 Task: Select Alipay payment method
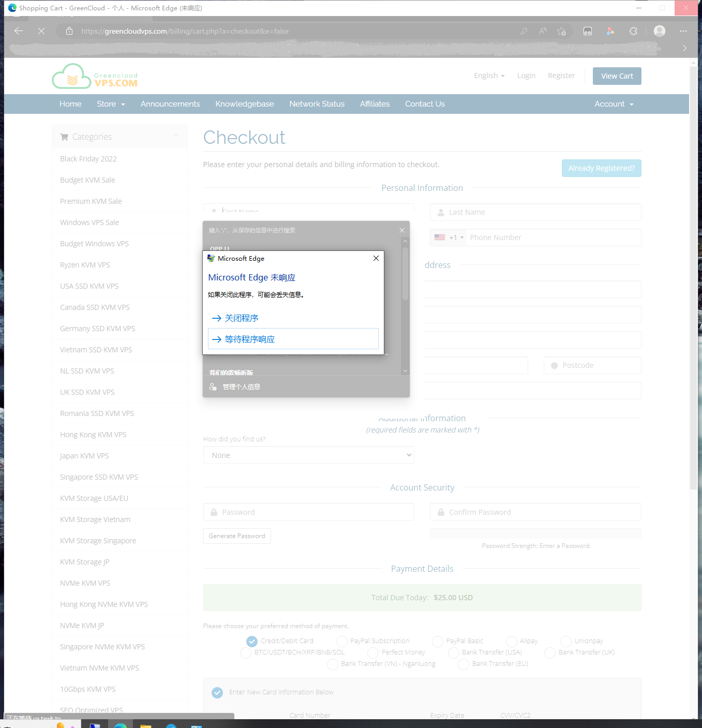tap(512, 641)
